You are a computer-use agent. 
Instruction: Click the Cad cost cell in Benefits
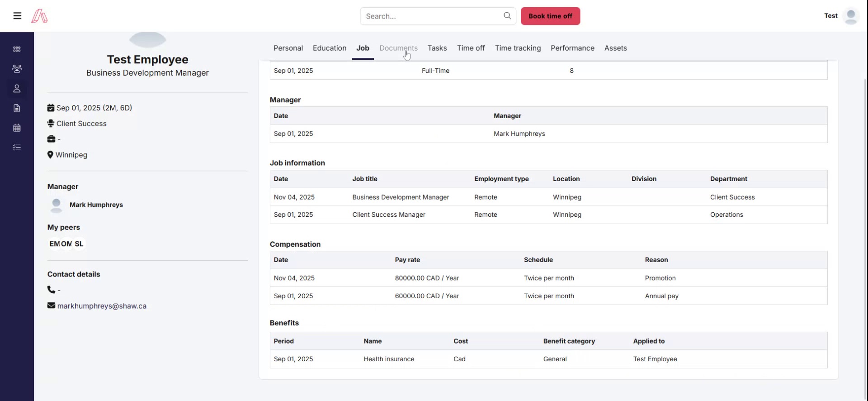(459, 359)
